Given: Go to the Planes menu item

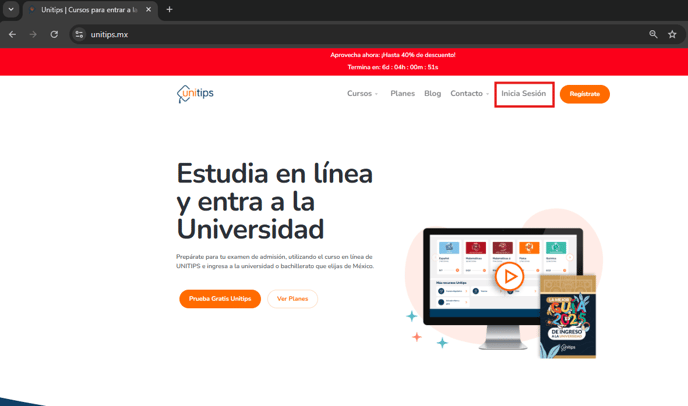Looking at the screenshot, I should (402, 94).
